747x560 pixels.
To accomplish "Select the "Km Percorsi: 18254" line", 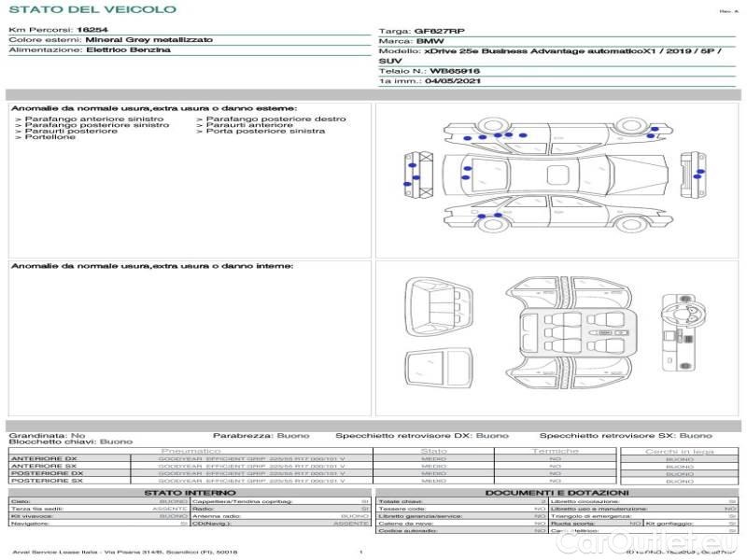I will pos(58,30).
